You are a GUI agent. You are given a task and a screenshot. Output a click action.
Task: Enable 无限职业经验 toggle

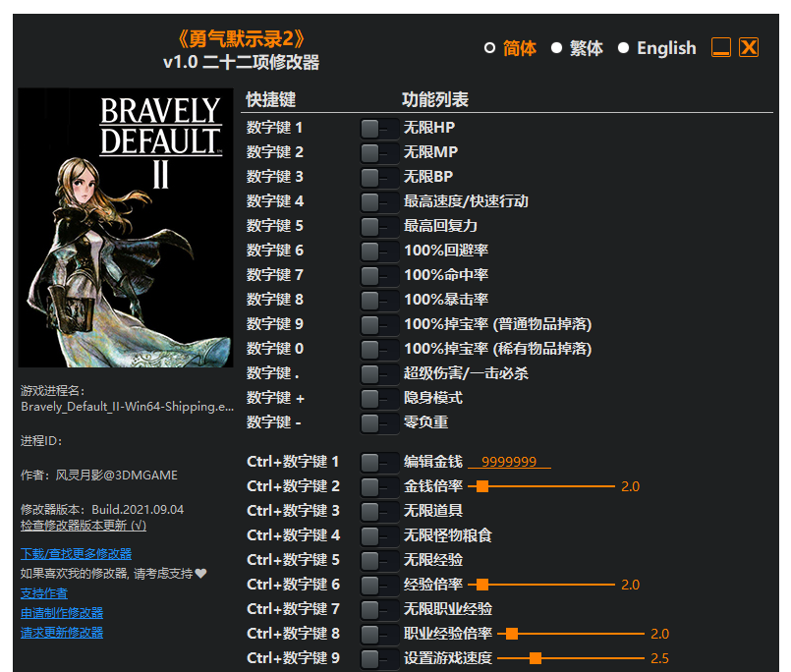pyautogui.click(x=379, y=609)
